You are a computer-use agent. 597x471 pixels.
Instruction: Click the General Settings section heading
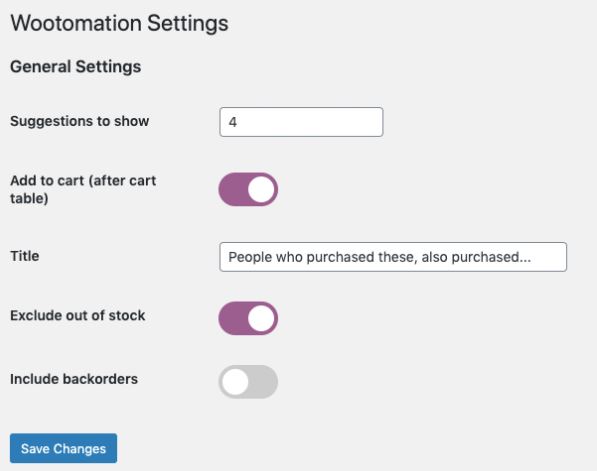click(x=75, y=67)
